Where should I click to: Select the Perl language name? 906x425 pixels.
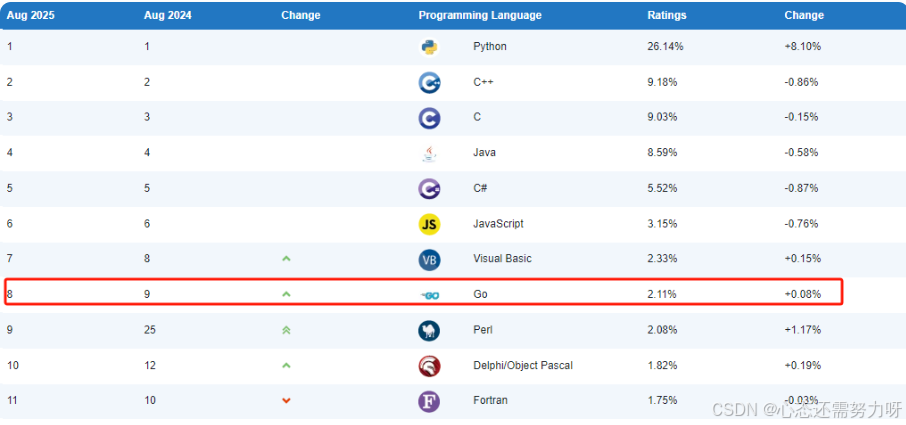(483, 330)
